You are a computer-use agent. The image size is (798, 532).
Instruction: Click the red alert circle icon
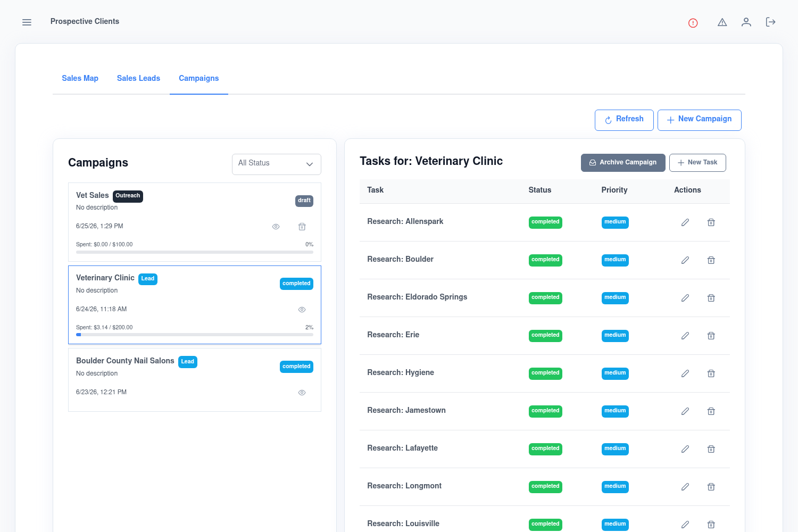click(x=693, y=23)
